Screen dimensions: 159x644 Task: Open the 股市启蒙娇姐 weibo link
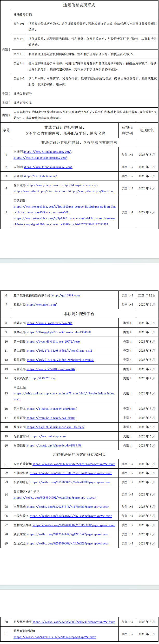click(x=74, y=464)
